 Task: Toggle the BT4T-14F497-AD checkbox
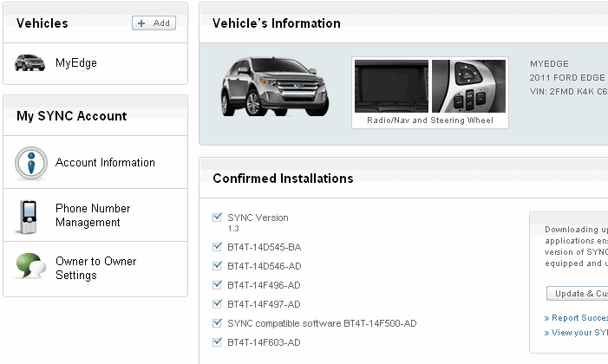[x=217, y=304]
